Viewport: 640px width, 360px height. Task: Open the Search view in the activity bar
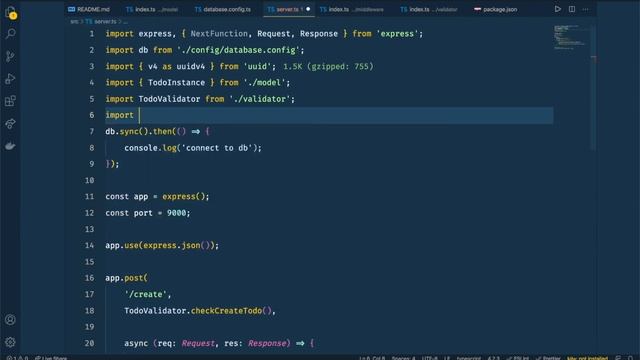pyautogui.click(x=10, y=33)
